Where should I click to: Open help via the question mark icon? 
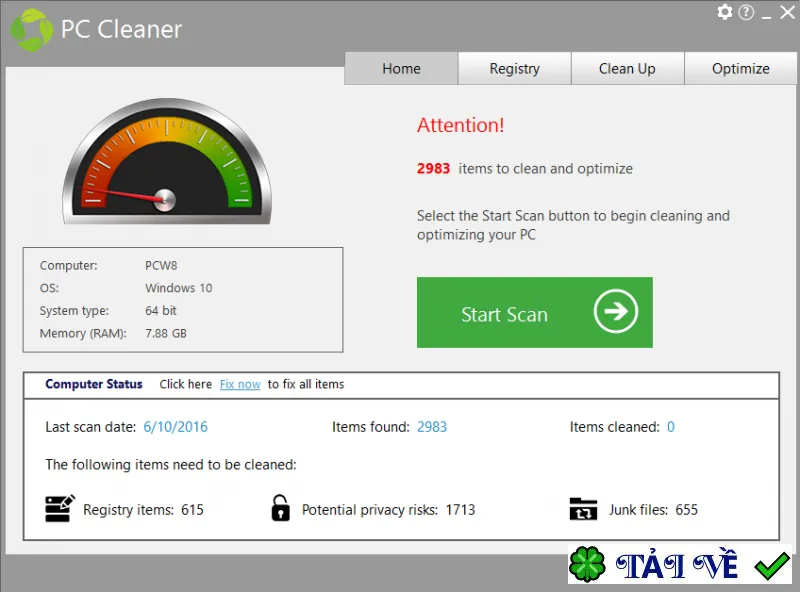click(746, 12)
